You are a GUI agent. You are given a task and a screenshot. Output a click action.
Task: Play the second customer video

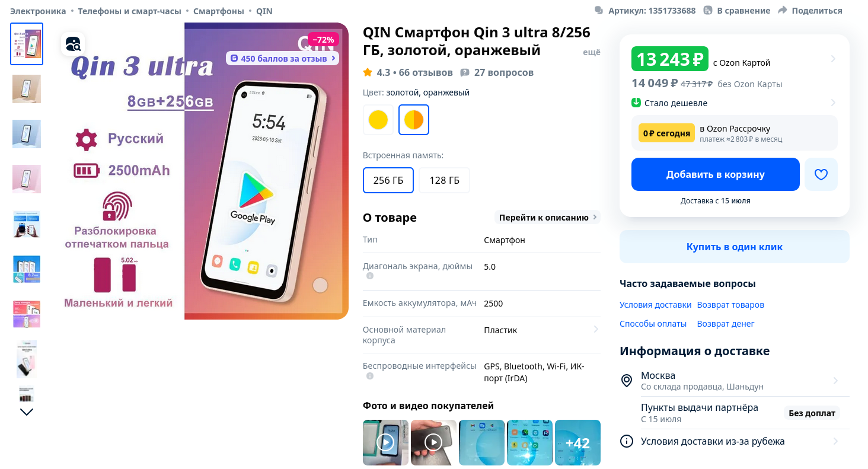(433, 442)
